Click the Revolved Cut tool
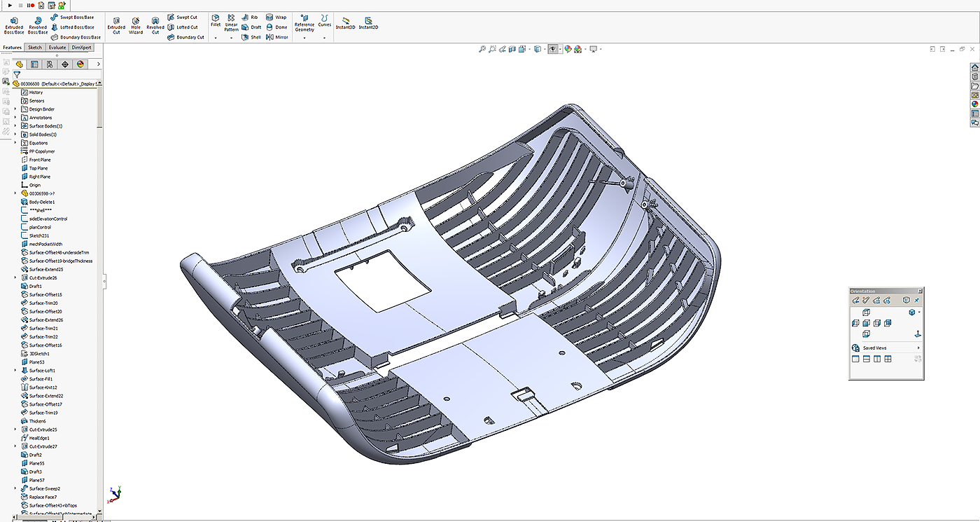 click(155, 25)
